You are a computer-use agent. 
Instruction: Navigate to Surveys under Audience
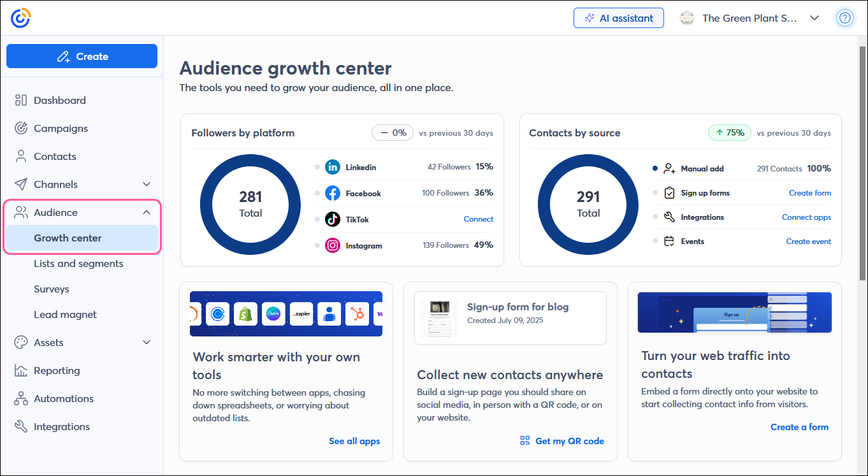pyautogui.click(x=51, y=289)
